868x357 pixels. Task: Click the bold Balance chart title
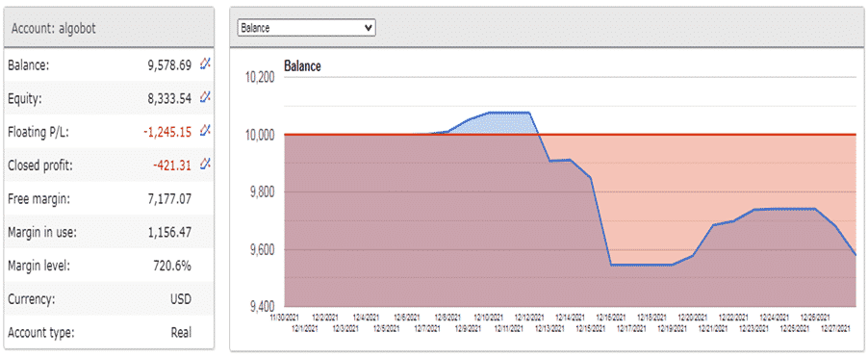[x=302, y=66]
